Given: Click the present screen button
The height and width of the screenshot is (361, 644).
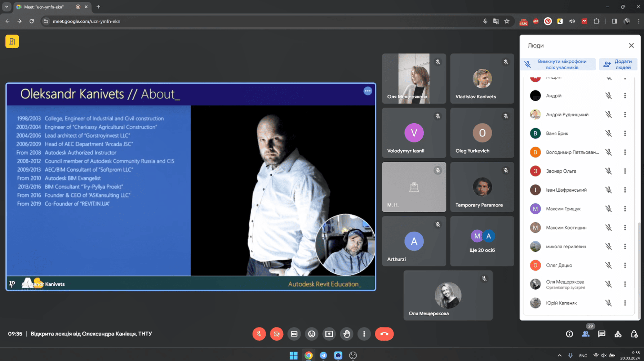Looking at the screenshot, I should (x=329, y=334).
